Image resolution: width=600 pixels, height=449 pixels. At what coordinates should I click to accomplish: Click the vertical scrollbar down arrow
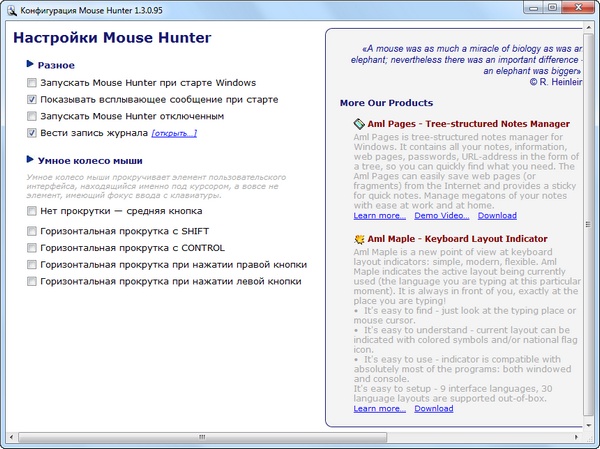(x=589, y=425)
